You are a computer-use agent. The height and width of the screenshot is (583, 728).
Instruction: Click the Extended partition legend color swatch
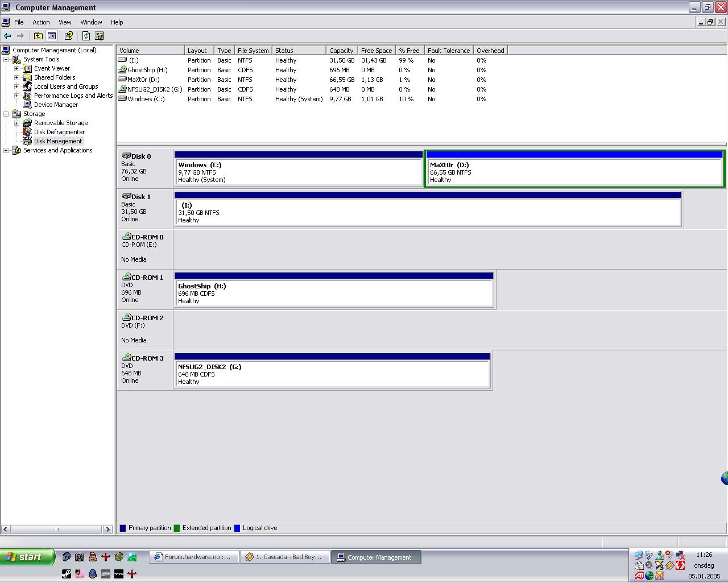[x=177, y=528]
